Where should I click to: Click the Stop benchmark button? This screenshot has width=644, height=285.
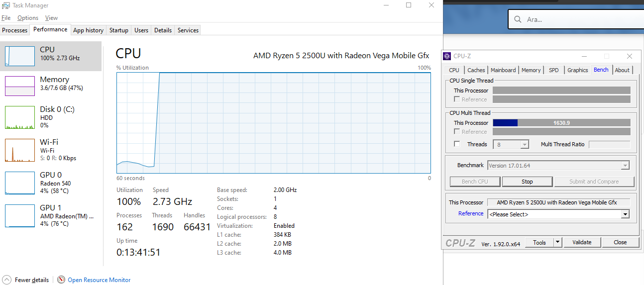(527, 182)
